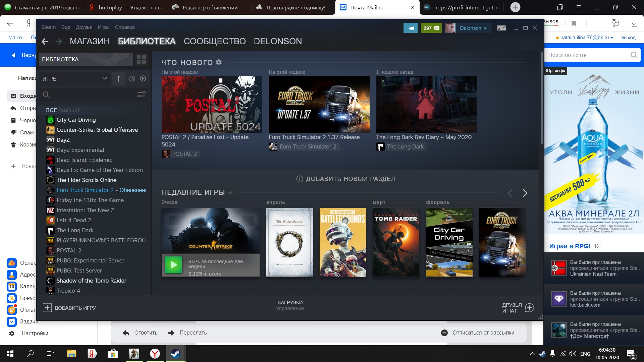This screenshot has width=644, height=362.
Task: Click Add Game plus icon
Action: coord(47,308)
